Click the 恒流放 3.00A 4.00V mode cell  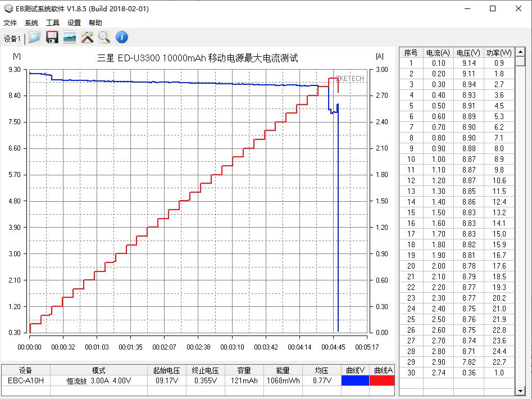click(99, 380)
